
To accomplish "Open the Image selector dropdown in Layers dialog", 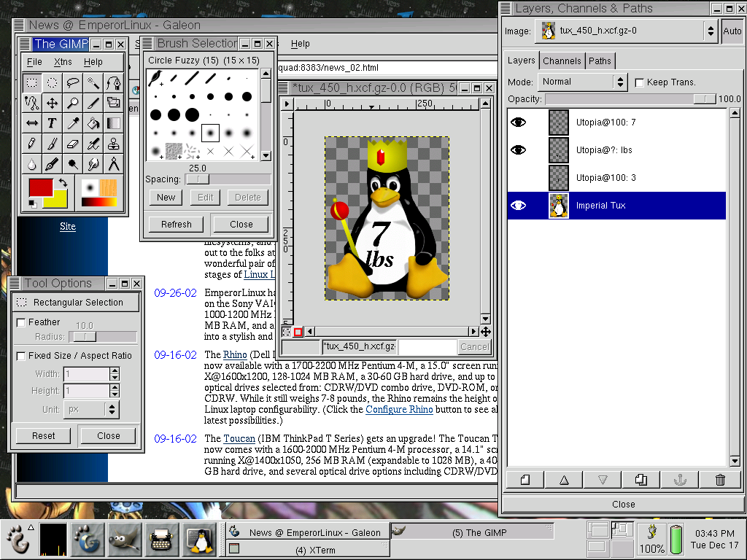I will click(x=627, y=31).
